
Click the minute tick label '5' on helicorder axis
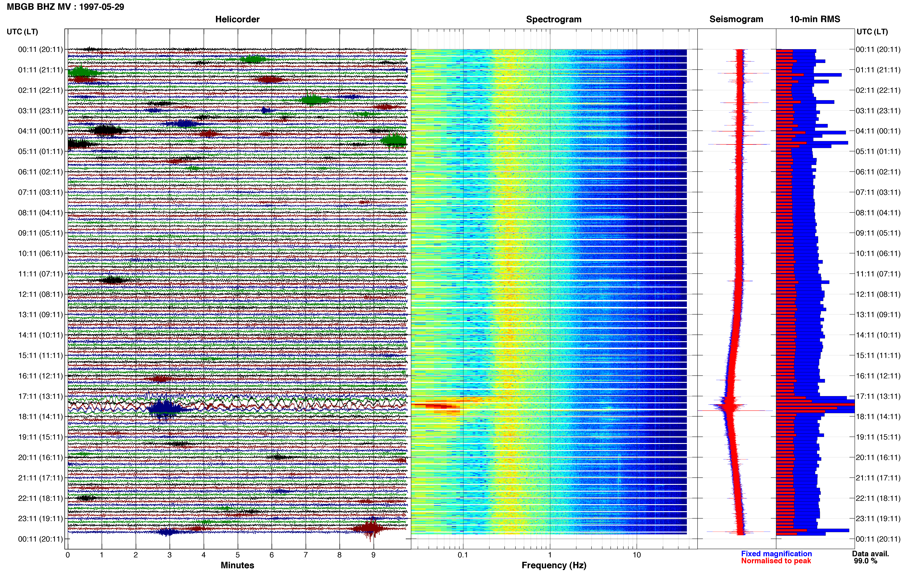tap(238, 555)
